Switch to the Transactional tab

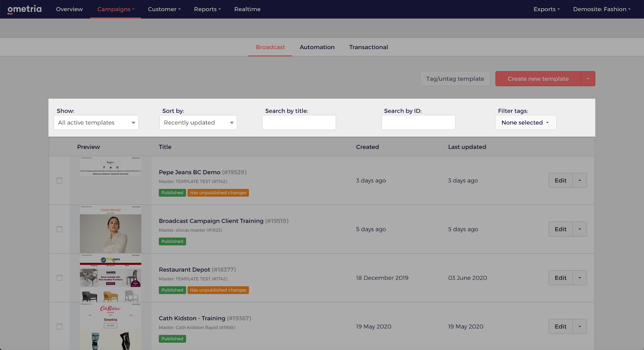click(369, 47)
